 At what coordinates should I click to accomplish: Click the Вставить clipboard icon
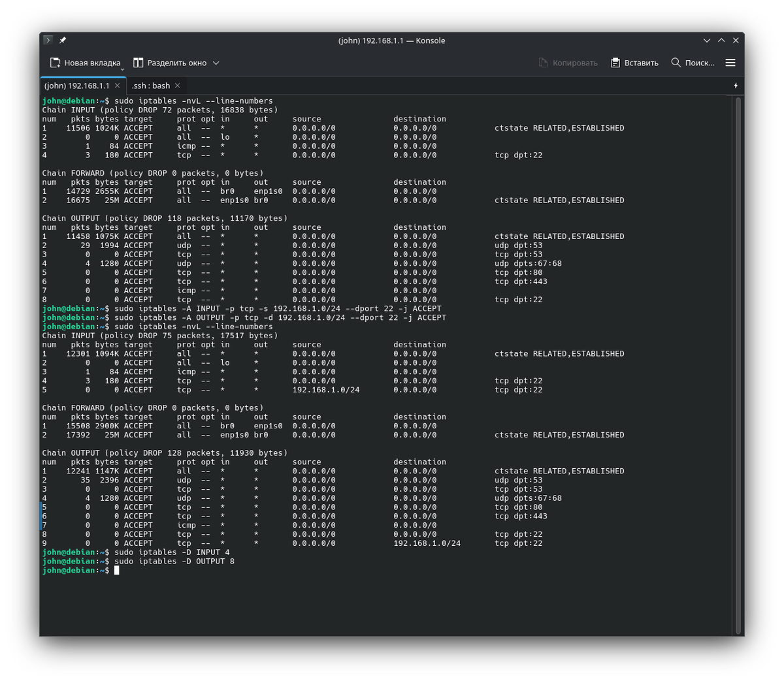[x=615, y=63]
